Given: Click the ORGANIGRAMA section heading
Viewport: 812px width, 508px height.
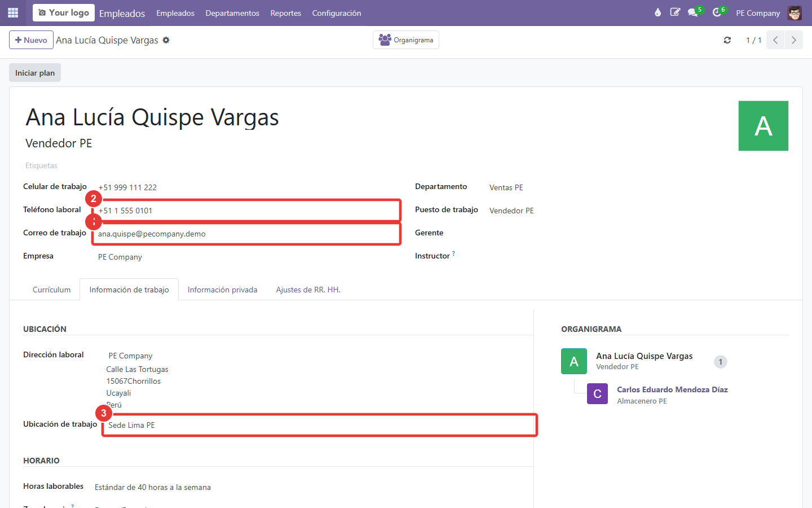Looking at the screenshot, I should [591, 329].
